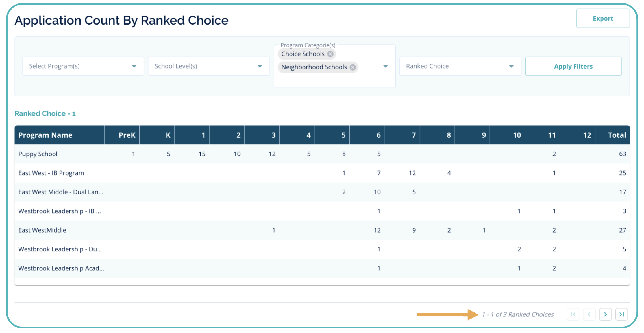
Task: Click the Ranked Choice - 1 heading
Action: 45,113
